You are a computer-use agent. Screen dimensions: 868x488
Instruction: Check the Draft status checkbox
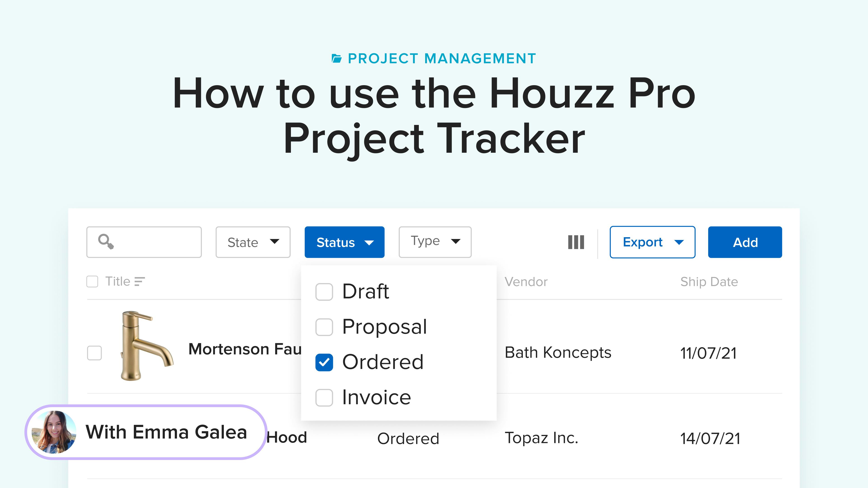[324, 292]
